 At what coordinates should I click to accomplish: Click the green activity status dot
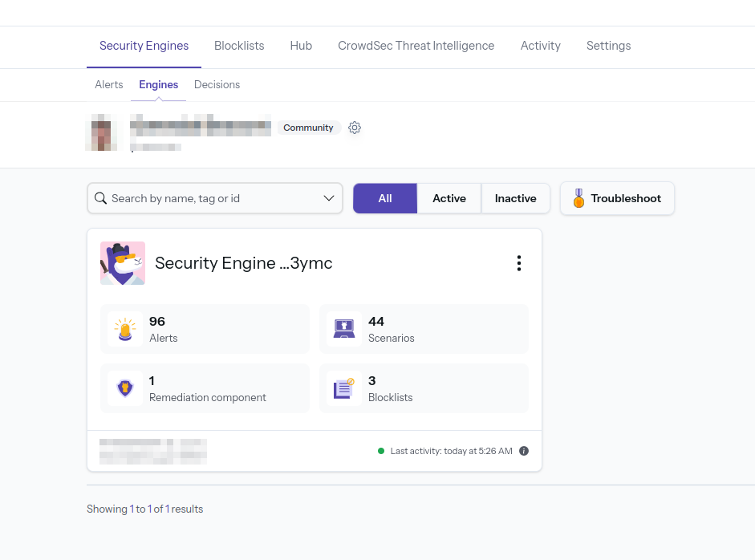381,451
